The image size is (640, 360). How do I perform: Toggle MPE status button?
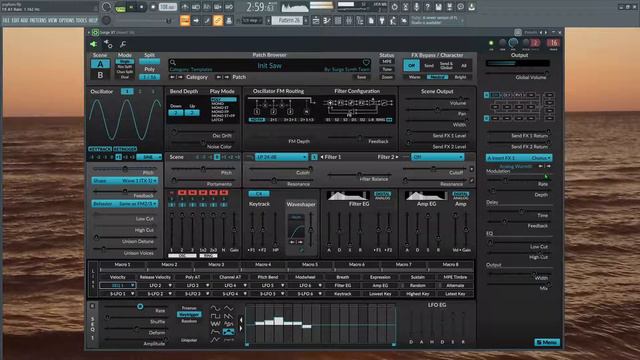(387, 62)
